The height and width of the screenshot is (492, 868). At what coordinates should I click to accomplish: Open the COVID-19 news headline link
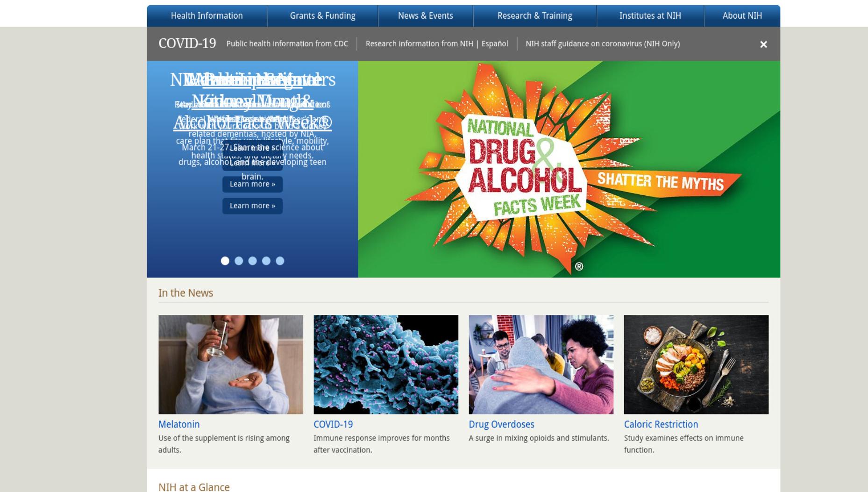point(333,424)
